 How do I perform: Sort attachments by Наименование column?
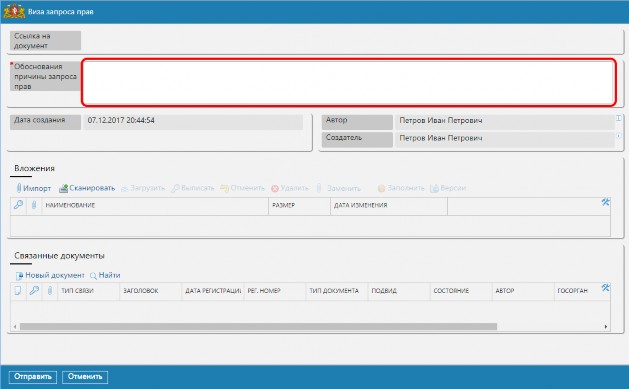(x=155, y=205)
